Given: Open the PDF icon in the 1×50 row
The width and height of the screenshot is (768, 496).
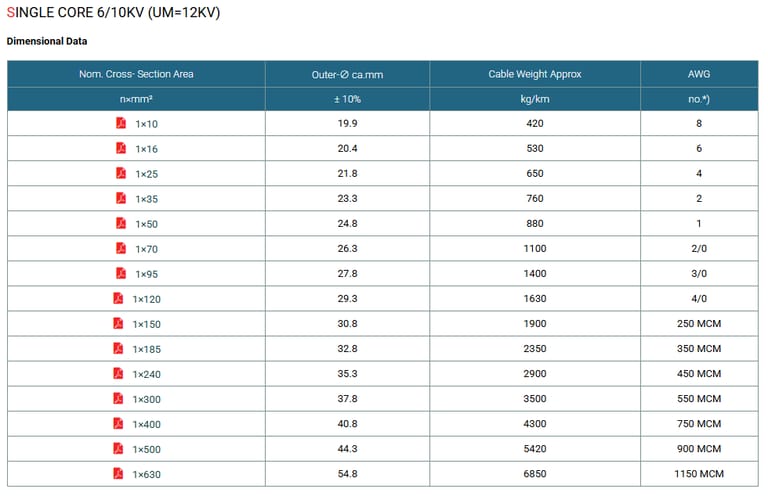Looking at the screenshot, I should click(120, 223).
